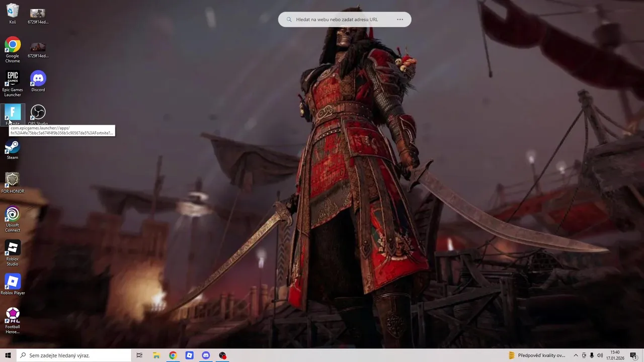
Task: Select the Discord desktop shortcut
Action: (38, 81)
